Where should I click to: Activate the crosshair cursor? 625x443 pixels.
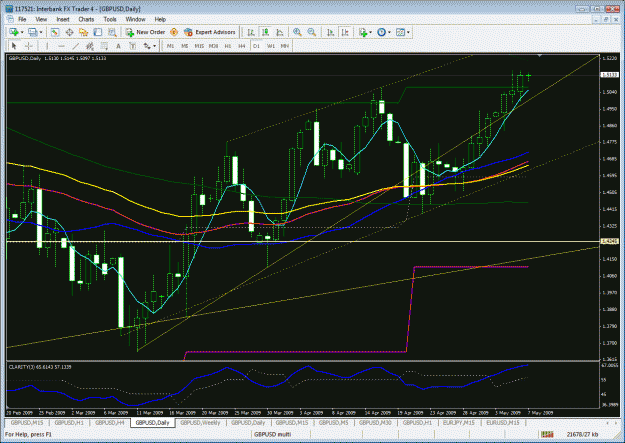coord(28,46)
